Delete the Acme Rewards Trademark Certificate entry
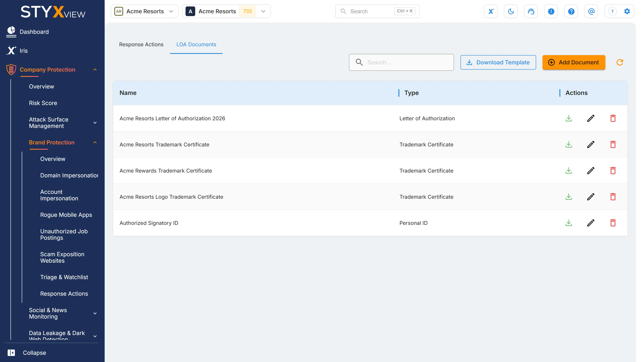Screen dimensions: 644x362 tap(613, 171)
